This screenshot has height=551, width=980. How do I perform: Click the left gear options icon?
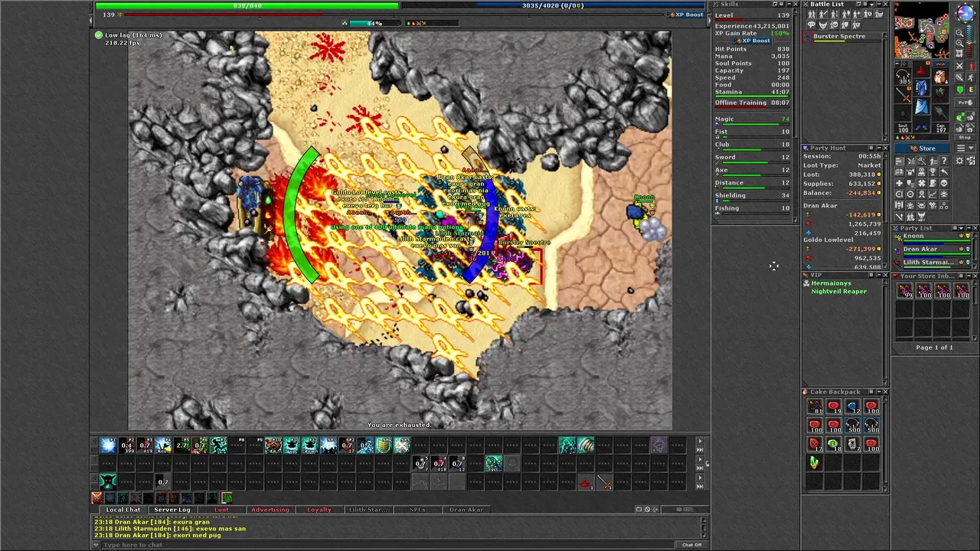point(959,161)
